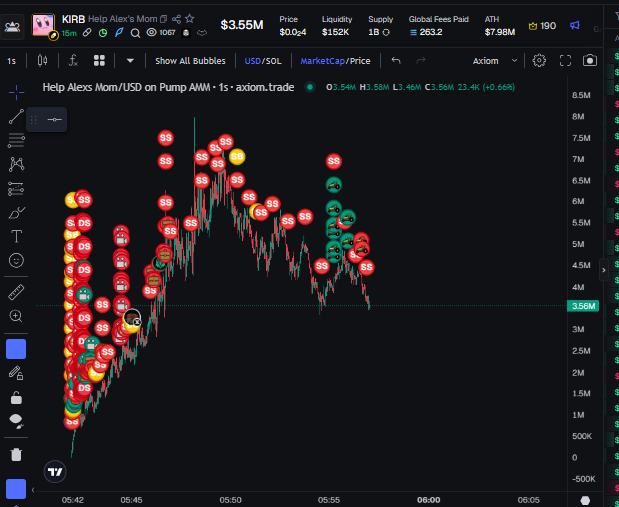The height and width of the screenshot is (507, 619).
Task: Click Show All Bubbles
Action: 190,61
